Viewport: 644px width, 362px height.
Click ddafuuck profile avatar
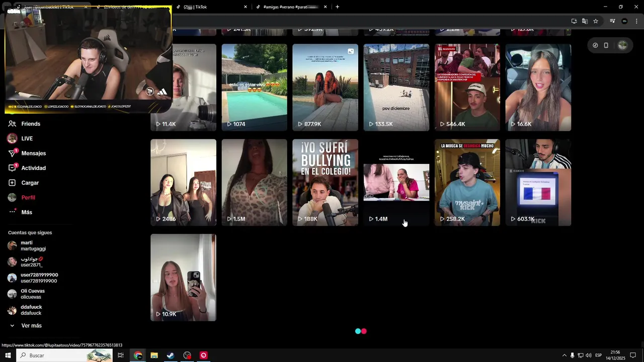coord(12,310)
